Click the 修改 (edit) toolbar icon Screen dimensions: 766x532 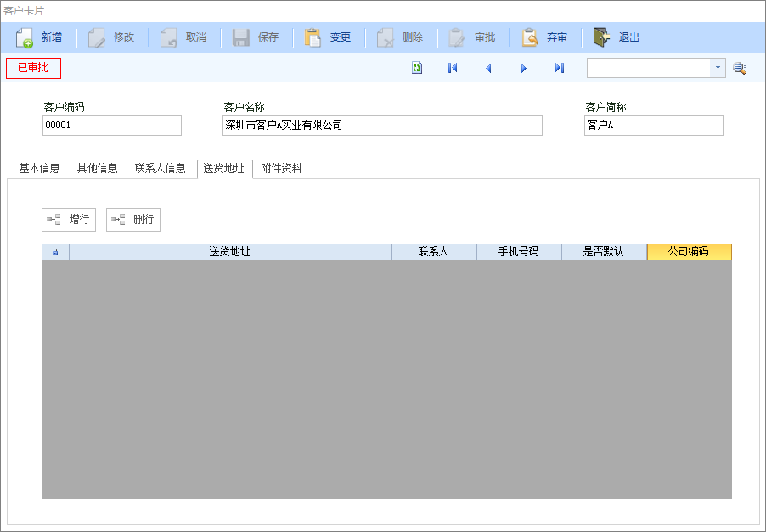click(x=96, y=37)
